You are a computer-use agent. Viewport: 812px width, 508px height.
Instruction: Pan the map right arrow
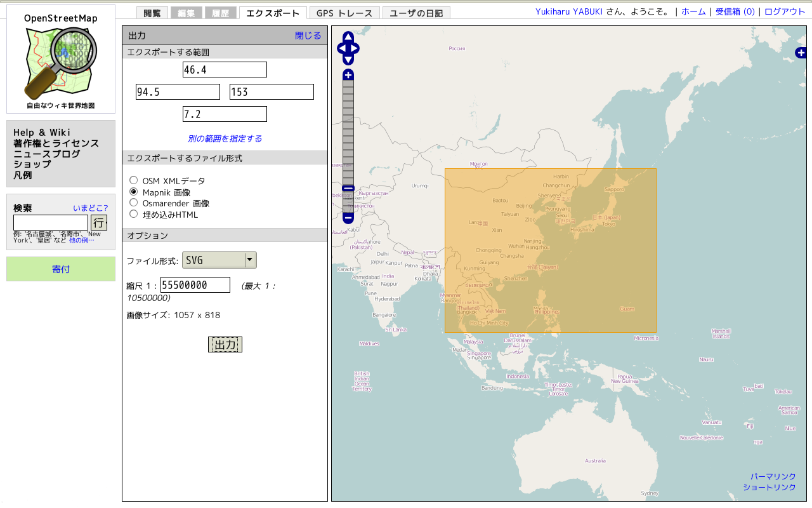(354, 48)
